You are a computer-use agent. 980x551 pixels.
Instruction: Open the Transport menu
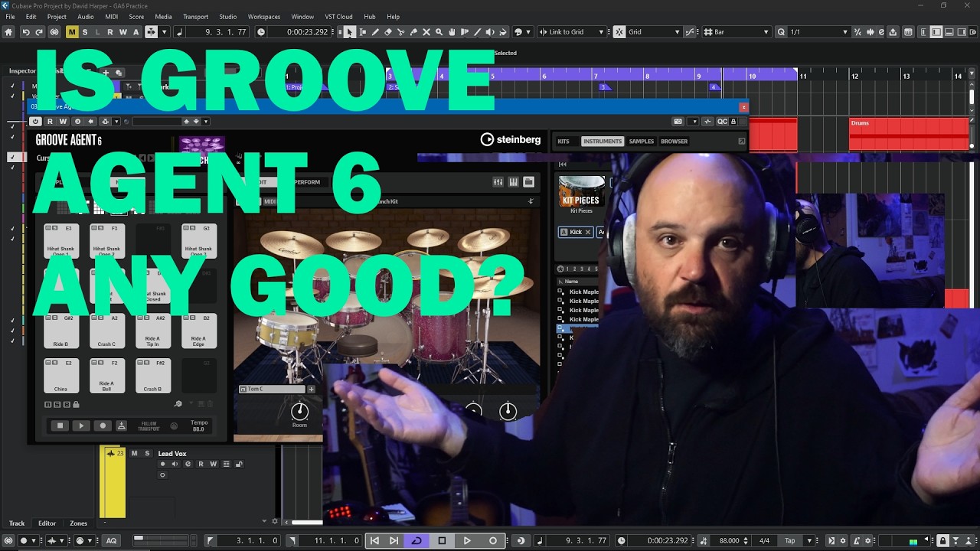[195, 17]
